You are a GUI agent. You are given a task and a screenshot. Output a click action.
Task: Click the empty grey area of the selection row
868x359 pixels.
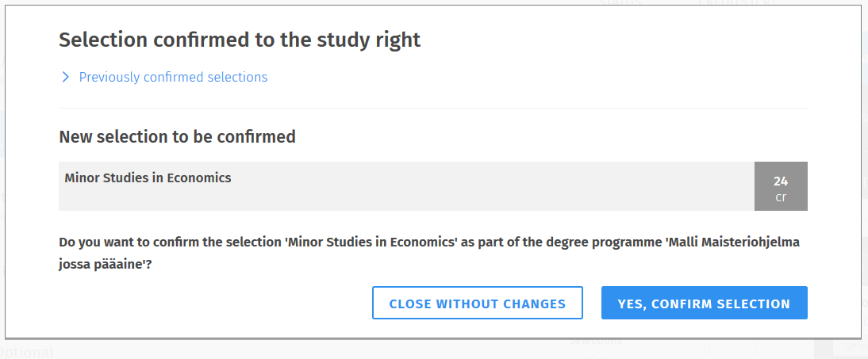tap(476, 194)
